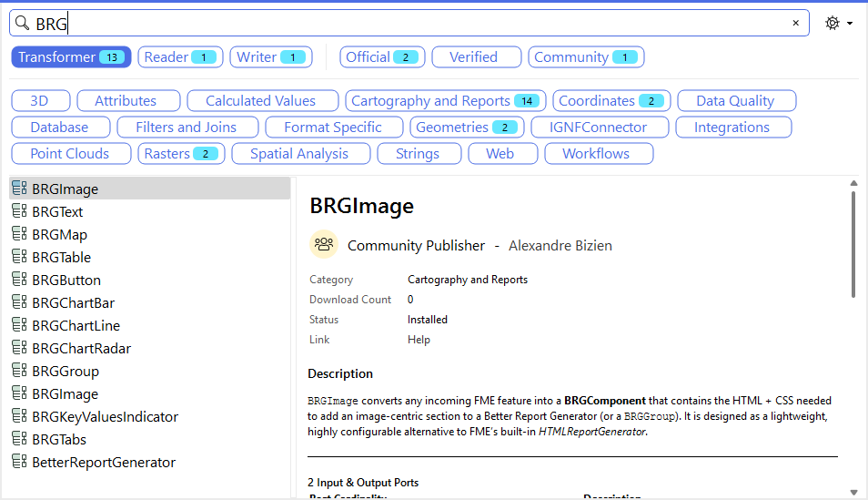This screenshot has height=500, width=868.
Task: Toggle the Transformer filter chip
Action: pos(71,57)
